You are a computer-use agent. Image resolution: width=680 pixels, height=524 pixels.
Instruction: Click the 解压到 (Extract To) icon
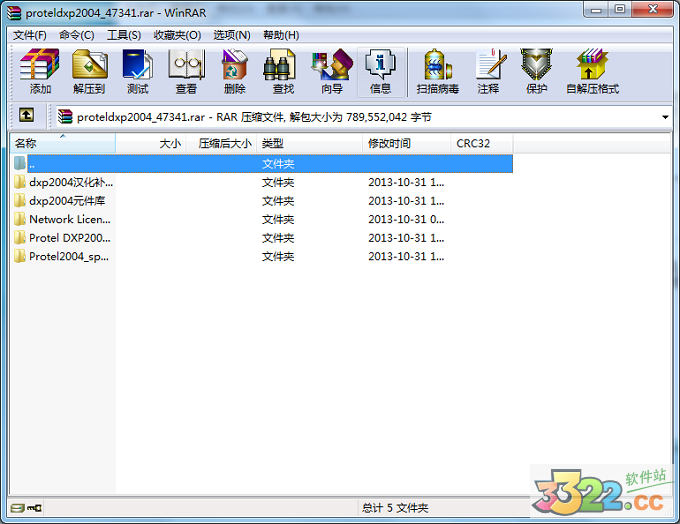pos(89,65)
